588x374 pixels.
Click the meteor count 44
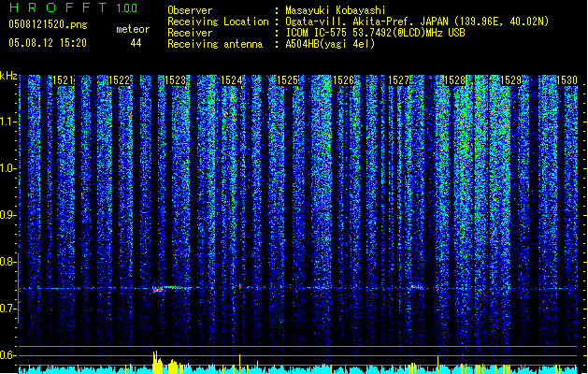click(136, 43)
